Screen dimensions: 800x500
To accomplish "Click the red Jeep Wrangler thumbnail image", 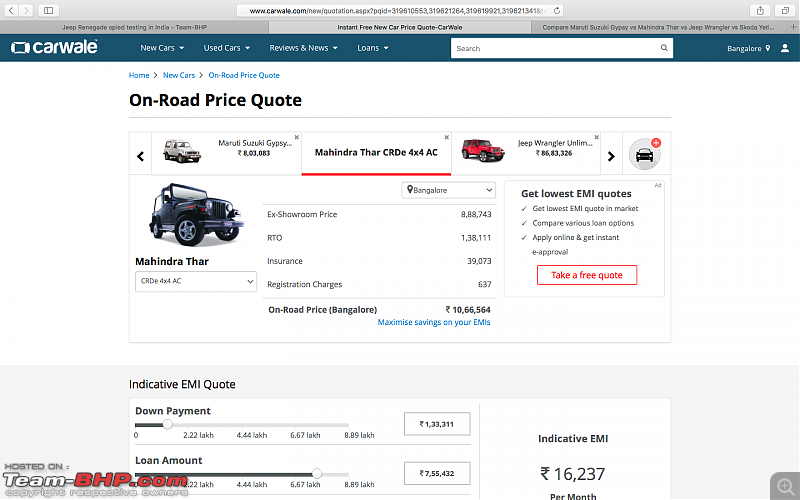I will click(483, 151).
